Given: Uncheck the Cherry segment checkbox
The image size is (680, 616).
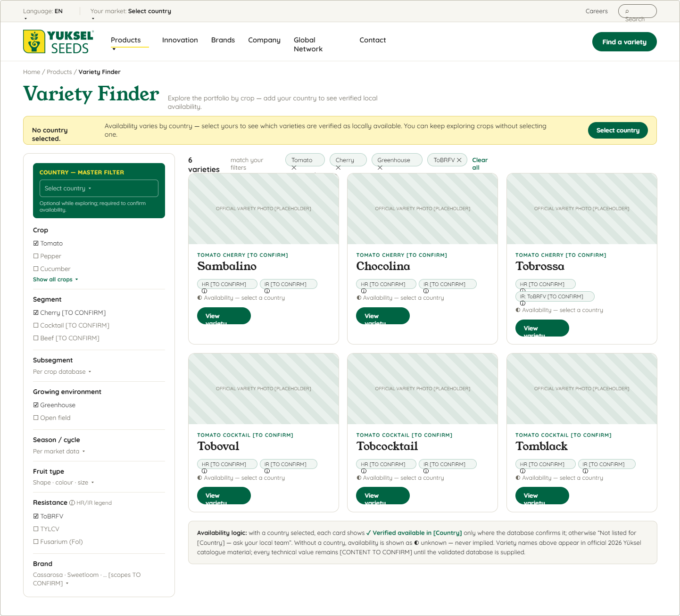Looking at the screenshot, I should coord(36,312).
